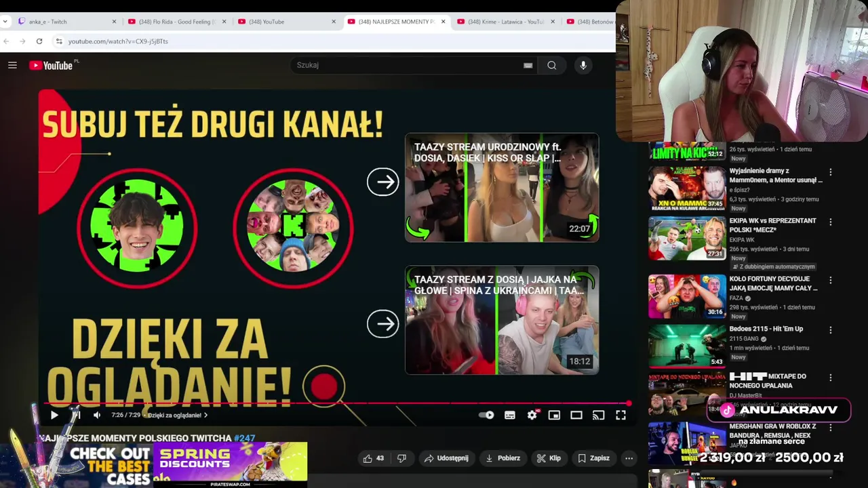Screen dimensions: 868x488
Task: Open 'TAAZY STREAM Z DOSIĄ' end-screen video
Action: coord(502,320)
